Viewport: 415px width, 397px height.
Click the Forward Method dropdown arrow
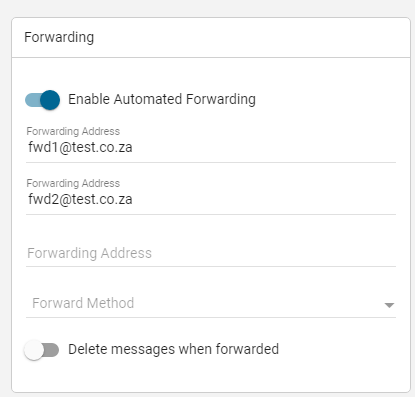coord(389,305)
